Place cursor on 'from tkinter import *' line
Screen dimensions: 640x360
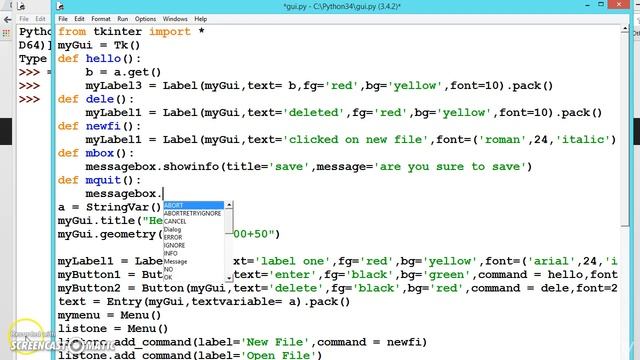click(x=131, y=31)
